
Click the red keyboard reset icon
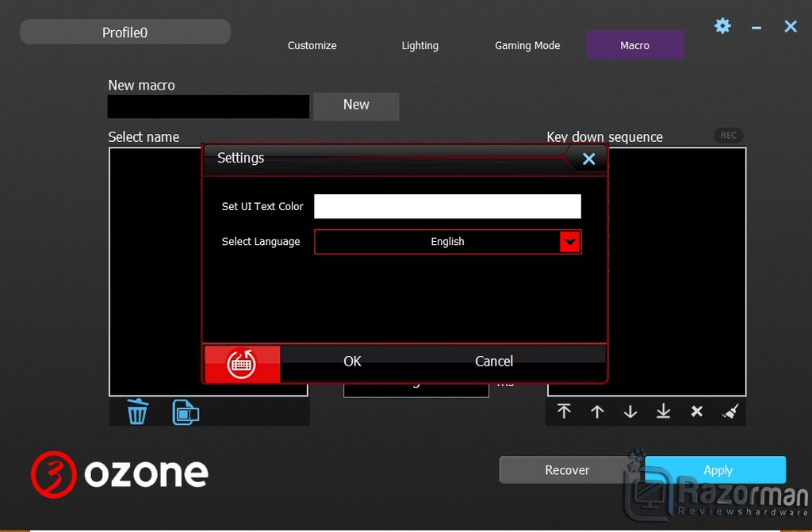point(242,364)
